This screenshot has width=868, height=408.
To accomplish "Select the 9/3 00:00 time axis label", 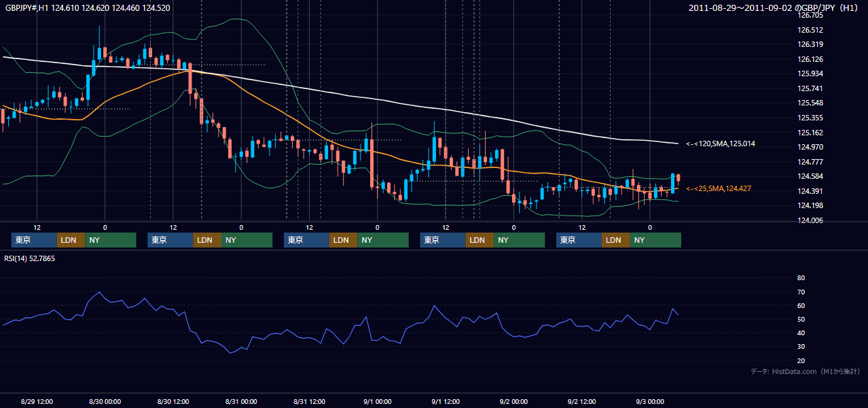I will click(x=650, y=401).
